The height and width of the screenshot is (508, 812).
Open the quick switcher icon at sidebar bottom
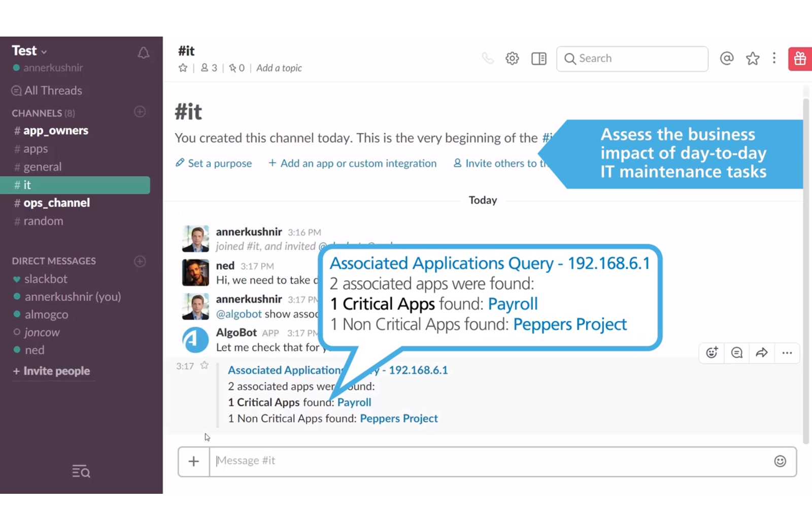[x=81, y=472]
